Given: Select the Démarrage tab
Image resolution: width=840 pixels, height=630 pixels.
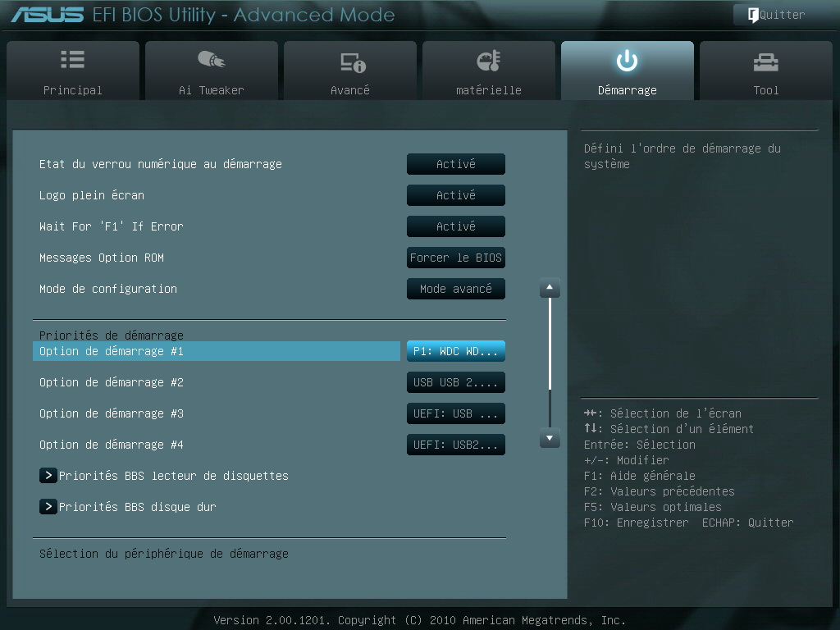Looking at the screenshot, I should pyautogui.click(x=628, y=71).
